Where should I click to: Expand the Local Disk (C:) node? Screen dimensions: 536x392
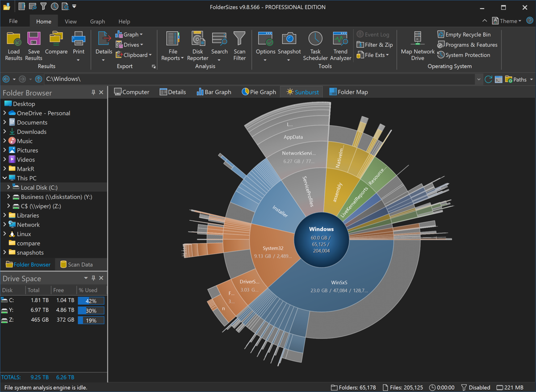pos(8,188)
